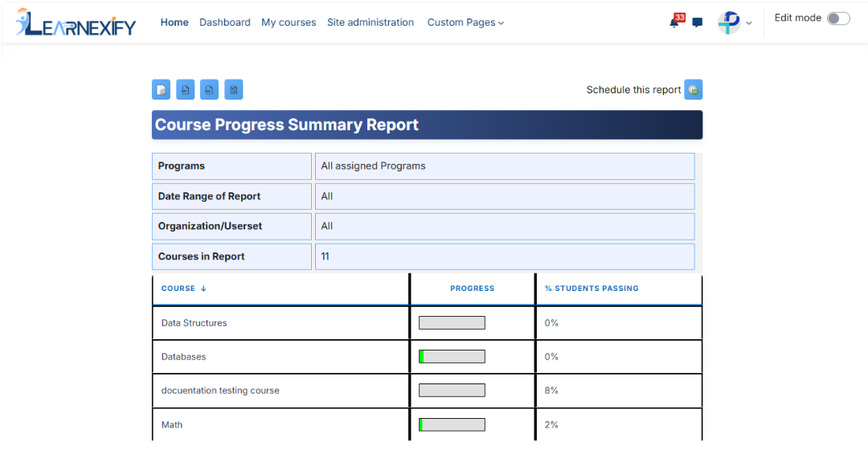The width and height of the screenshot is (868, 455).
Task: Click the Data Structures progress bar
Action: coord(452,322)
